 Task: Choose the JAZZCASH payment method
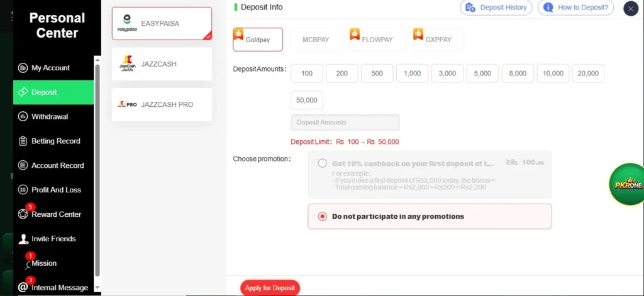162,64
